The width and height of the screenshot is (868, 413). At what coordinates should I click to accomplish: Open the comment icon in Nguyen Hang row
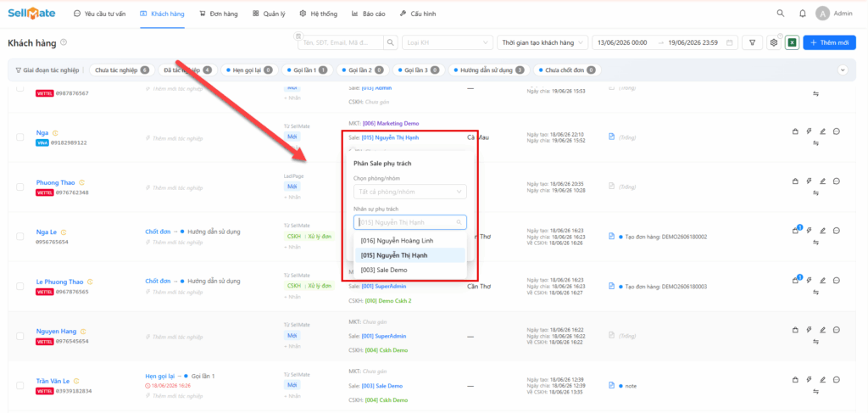click(x=837, y=330)
